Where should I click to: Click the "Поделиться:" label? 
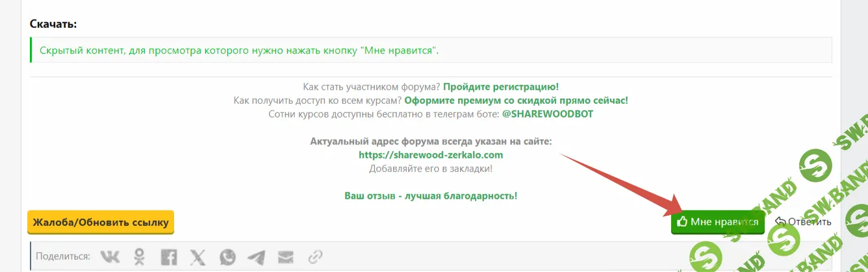[x=63, y=256]
